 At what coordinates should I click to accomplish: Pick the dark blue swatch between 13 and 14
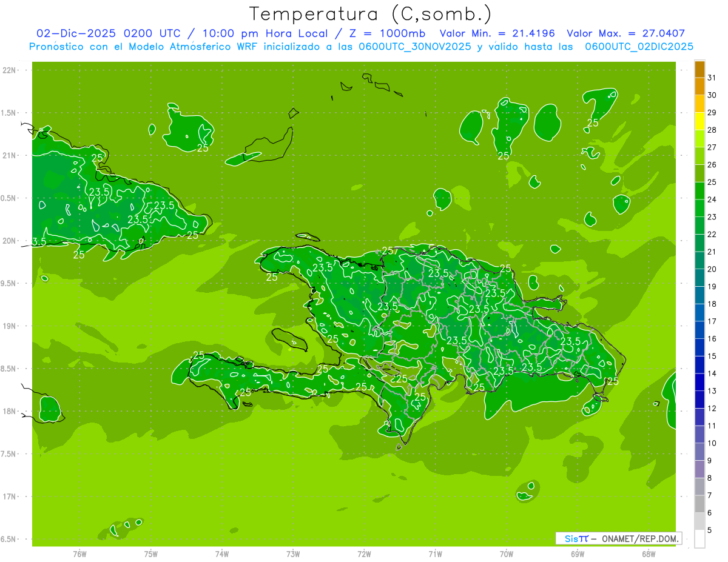point(699,382)
